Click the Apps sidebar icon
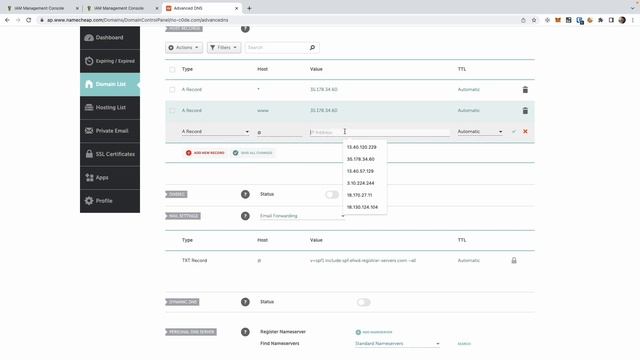The height and width of the screenshot is (360, 640). (x=89, y=178)
